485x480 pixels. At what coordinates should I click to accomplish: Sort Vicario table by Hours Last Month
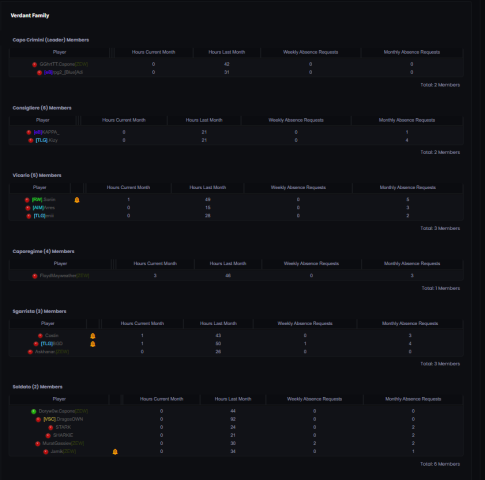click(208, 187)
